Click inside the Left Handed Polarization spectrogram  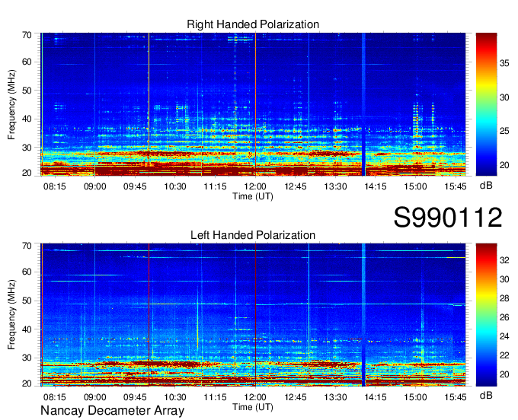(x=253, y=315)
